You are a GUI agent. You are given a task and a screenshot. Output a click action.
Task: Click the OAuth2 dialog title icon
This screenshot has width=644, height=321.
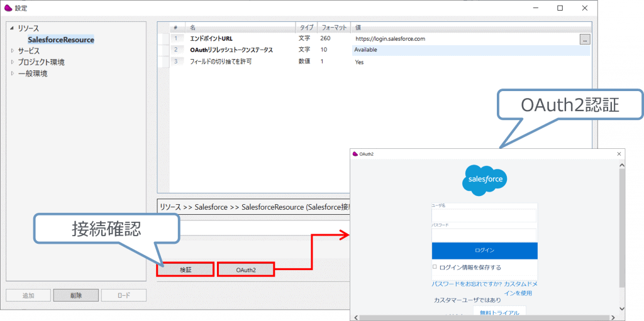click(355, 153)
